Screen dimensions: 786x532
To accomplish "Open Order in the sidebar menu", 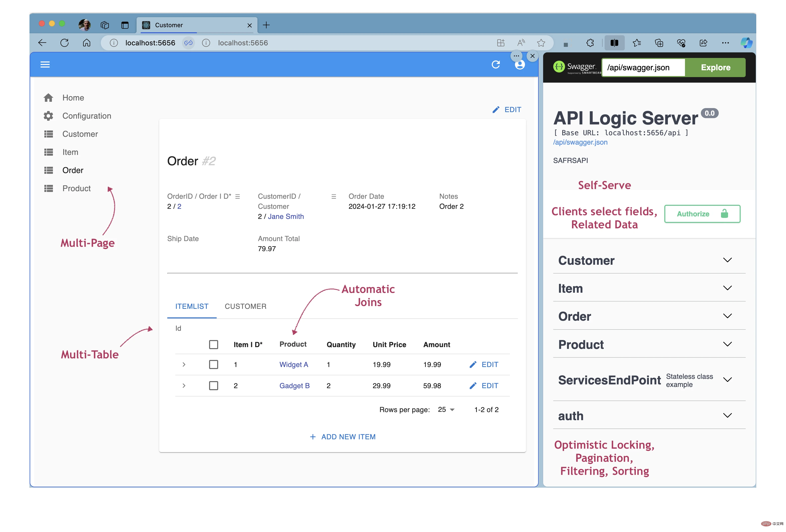I will coord(73,170).
